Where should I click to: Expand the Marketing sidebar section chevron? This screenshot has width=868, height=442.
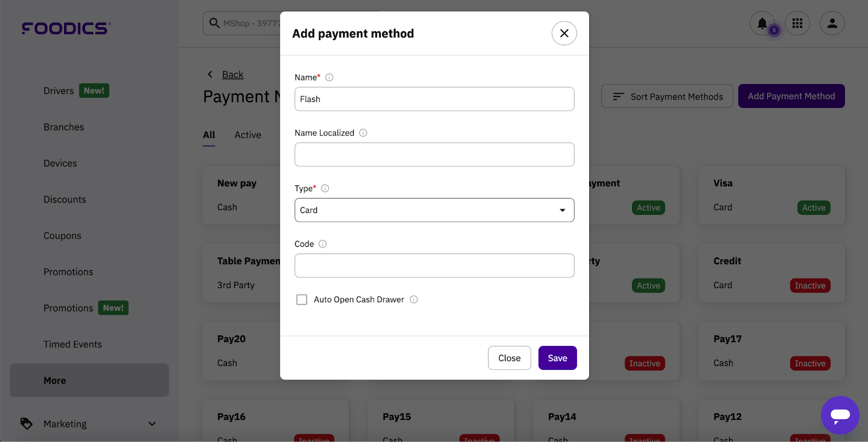(x=152, y=424)
